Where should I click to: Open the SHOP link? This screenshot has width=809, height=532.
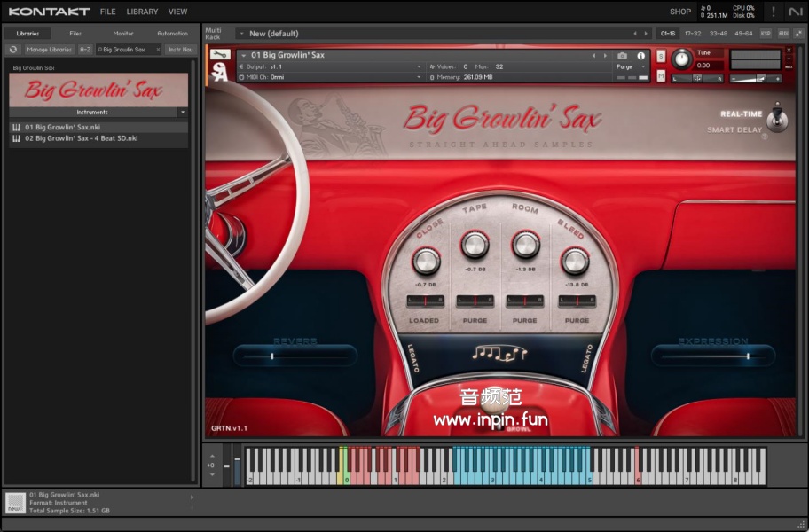pos(680,12)
